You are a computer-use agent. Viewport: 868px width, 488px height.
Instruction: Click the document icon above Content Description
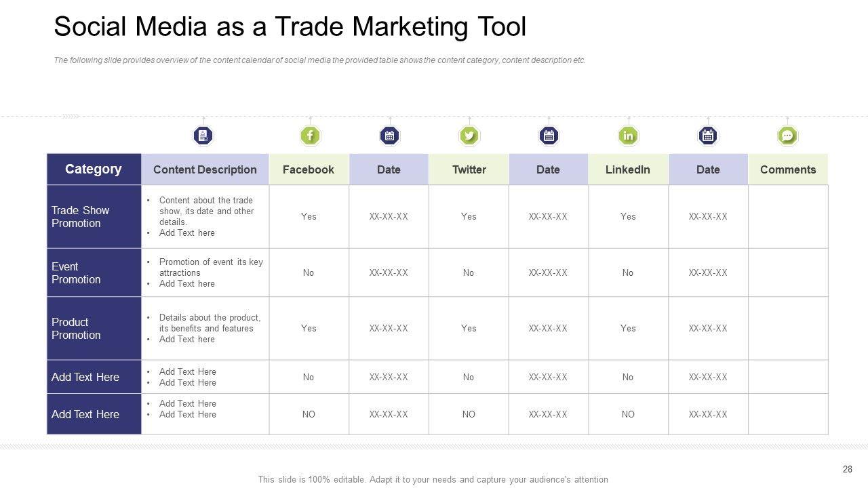click(x=203, y=136)
